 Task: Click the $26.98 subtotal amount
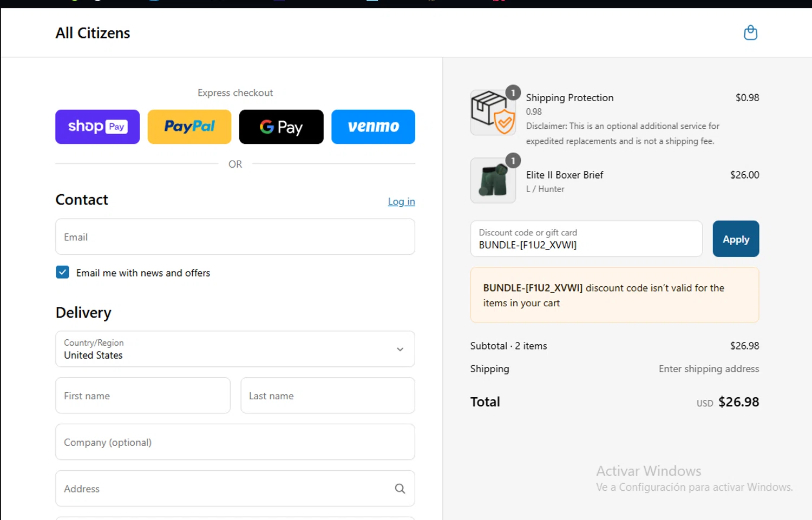744,346
